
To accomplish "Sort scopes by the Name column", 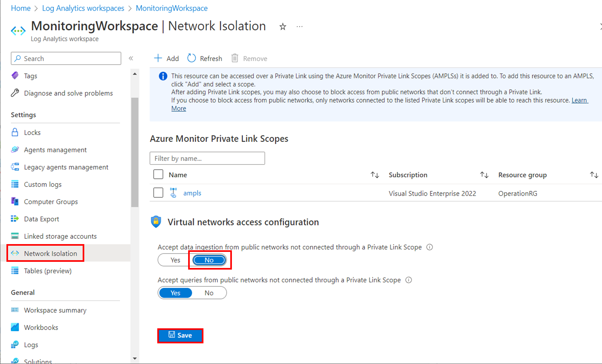I will [x=375, y=175].
